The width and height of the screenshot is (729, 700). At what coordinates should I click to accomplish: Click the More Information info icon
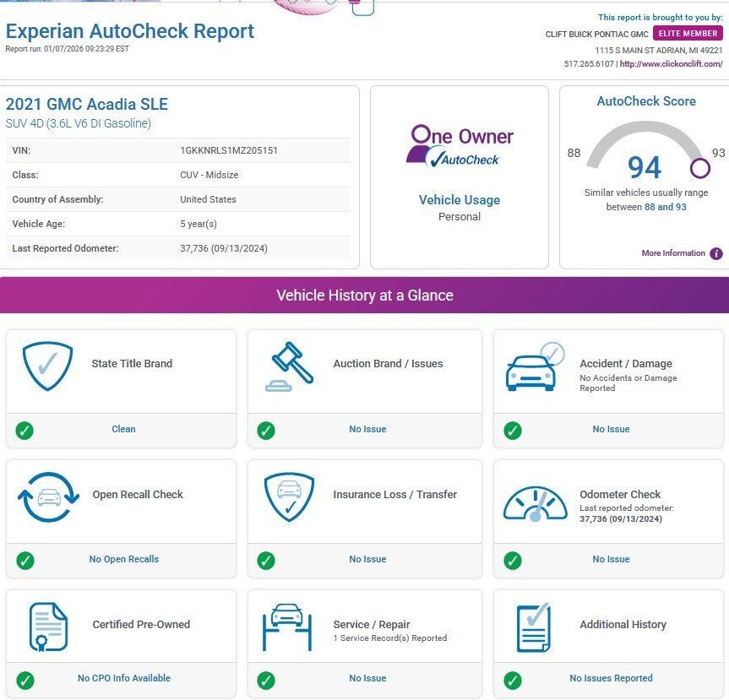(x=715, y=253)
